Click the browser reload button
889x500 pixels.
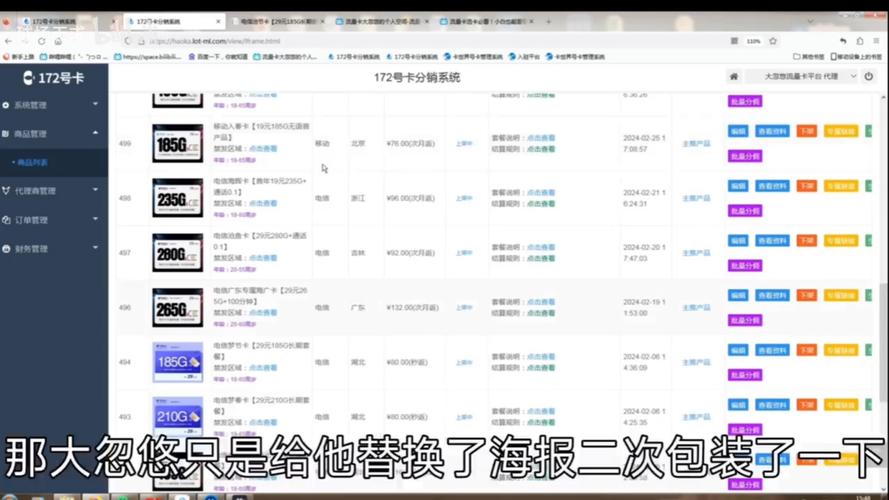tap(41, 41)
